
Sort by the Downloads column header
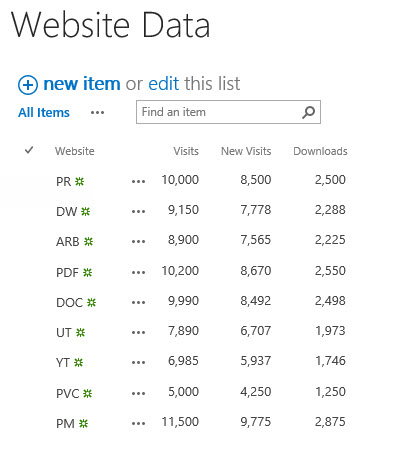pyautogui.click(x=320, y=151)
